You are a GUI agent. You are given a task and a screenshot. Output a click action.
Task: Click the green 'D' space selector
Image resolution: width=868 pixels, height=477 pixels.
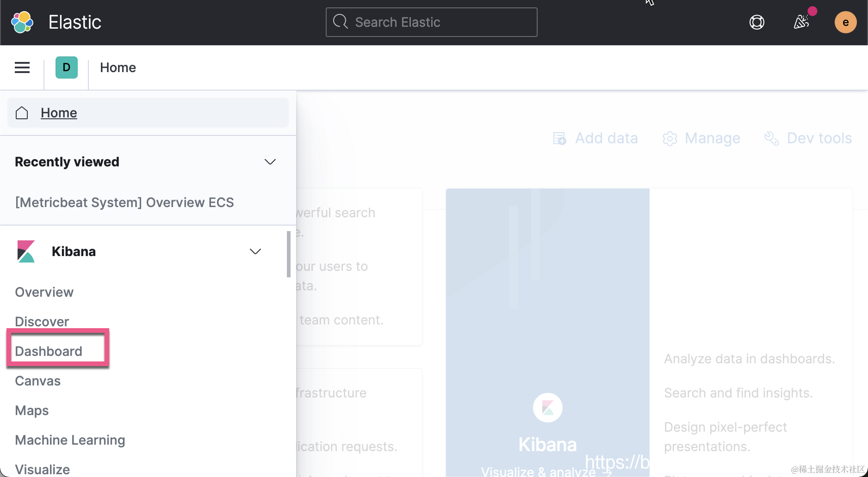tap(67, 67)
